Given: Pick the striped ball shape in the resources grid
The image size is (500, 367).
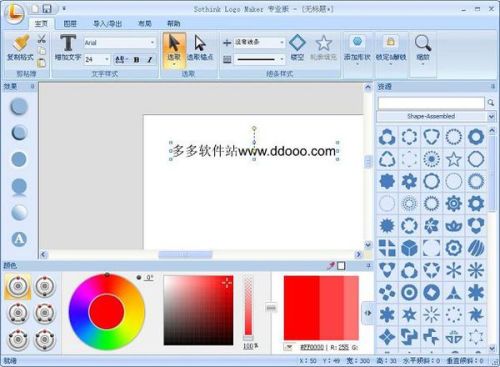Looking at the screenshot, I should click(476, 248).
